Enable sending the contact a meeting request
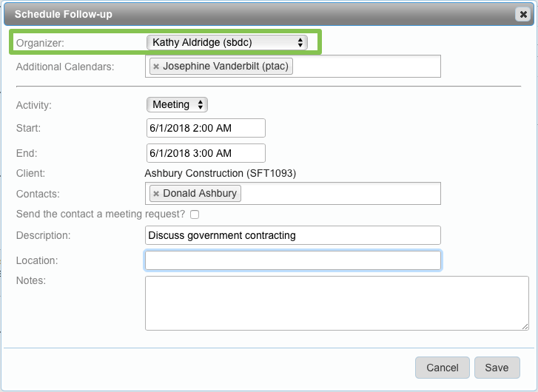The image size is (538, 392). [195, 214]
